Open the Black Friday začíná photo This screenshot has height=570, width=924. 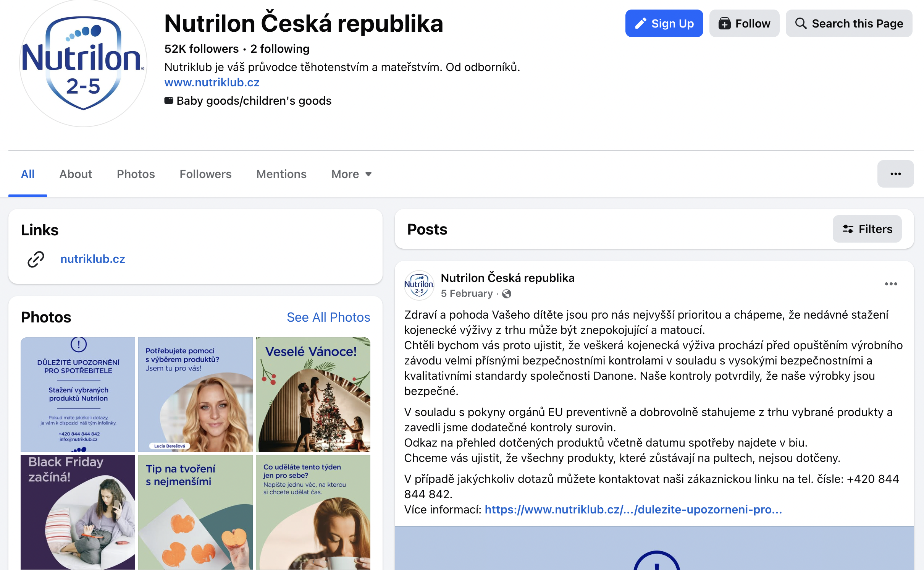pos(78,512)
